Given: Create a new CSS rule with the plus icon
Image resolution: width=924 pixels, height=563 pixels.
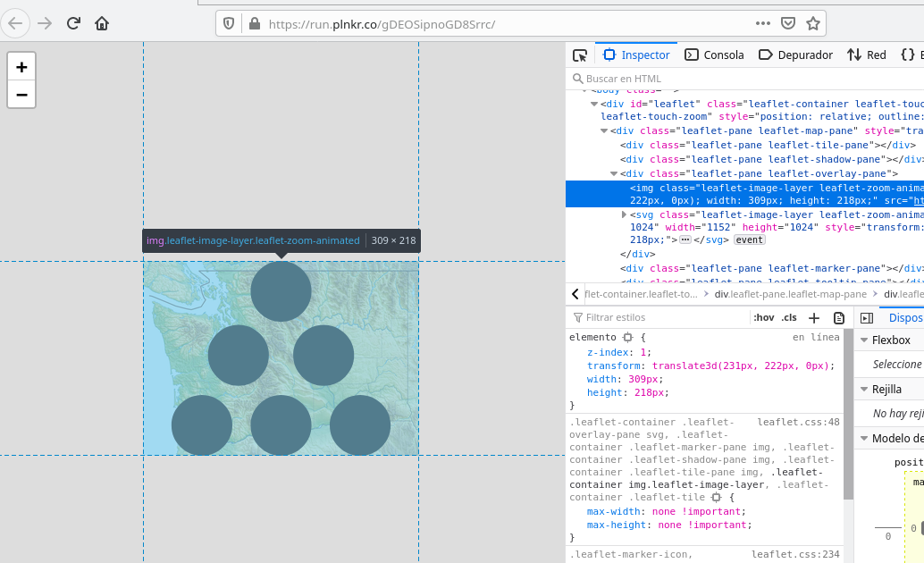Looking at the screenshot, I should click(814, 317).
